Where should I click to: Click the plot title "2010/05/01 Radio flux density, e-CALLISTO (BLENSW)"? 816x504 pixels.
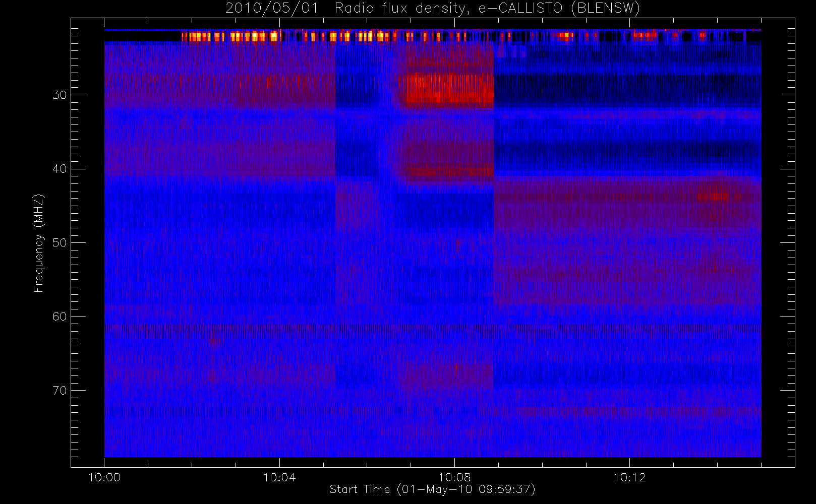(x=432, y=9)
